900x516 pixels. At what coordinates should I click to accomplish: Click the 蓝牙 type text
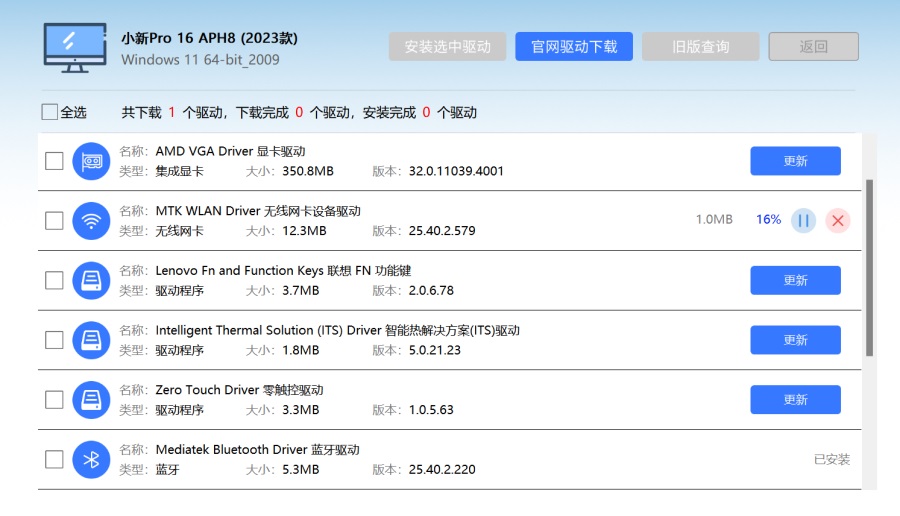(x=168, y=470)
